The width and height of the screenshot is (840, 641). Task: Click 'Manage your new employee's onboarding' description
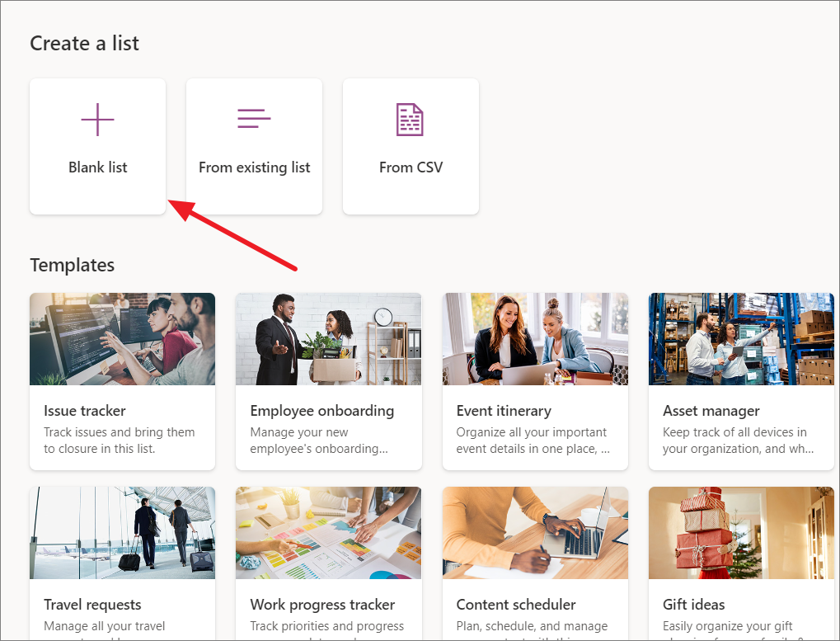319,440
